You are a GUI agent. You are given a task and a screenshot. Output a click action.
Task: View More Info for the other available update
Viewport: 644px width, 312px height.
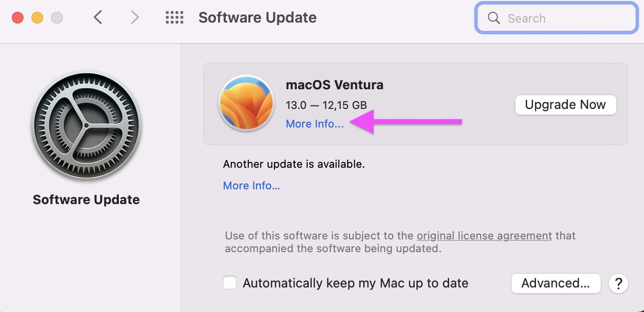(251, 185)
